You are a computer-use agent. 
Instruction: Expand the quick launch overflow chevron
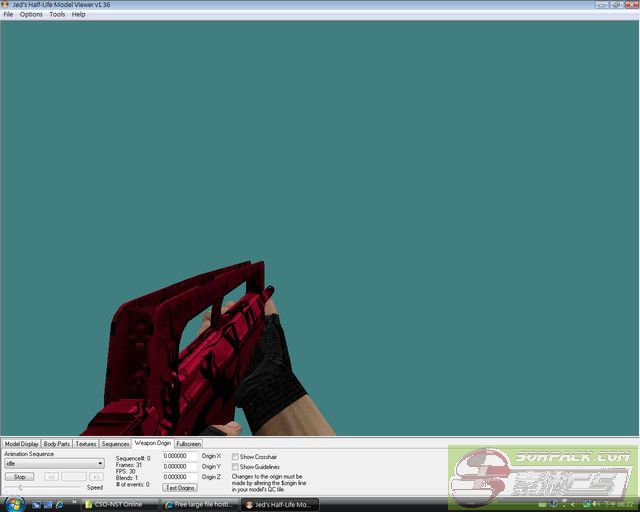click(74, 502)
